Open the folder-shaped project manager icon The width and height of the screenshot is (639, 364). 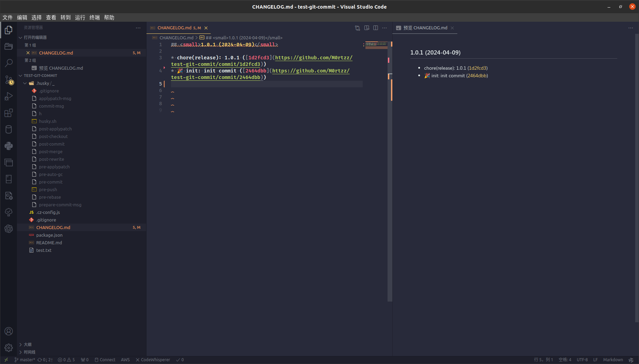click(9, 47)
